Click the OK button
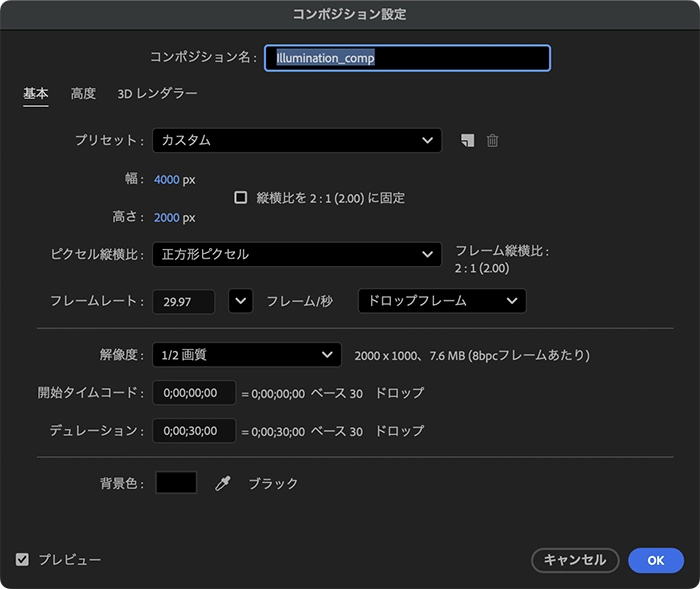This screenshot has width=700, height=589. pos(656,560)
